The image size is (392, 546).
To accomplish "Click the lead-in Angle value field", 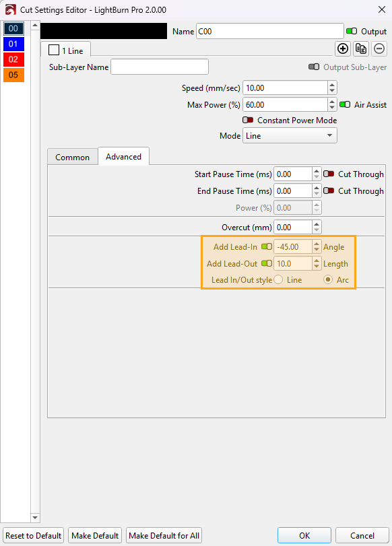I will pos(293,246).
